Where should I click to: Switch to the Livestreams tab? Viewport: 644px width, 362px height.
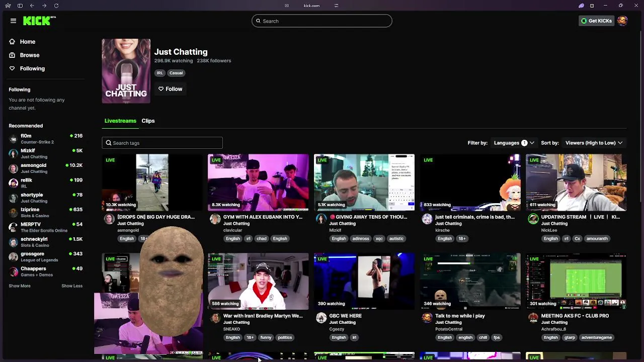tap(120, 121)
